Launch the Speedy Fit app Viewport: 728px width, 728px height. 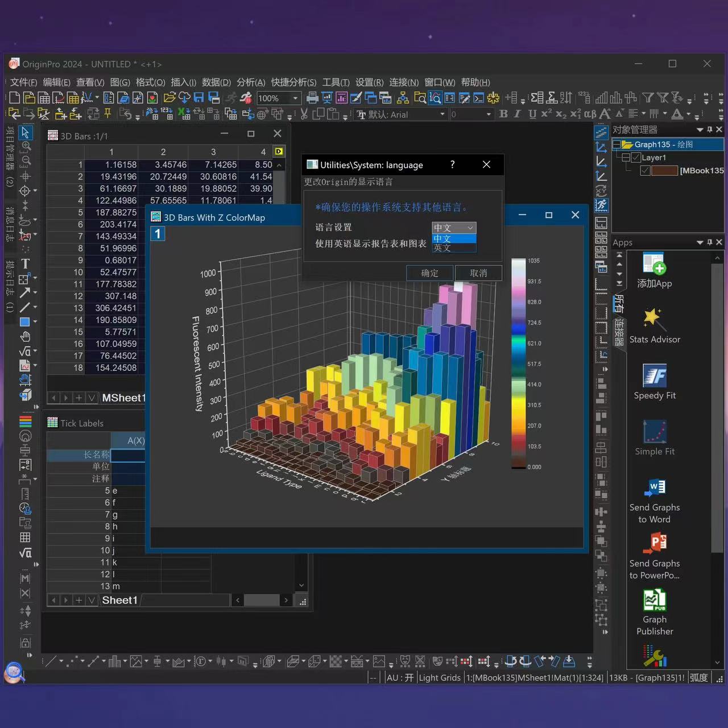[x=654, y=382]
